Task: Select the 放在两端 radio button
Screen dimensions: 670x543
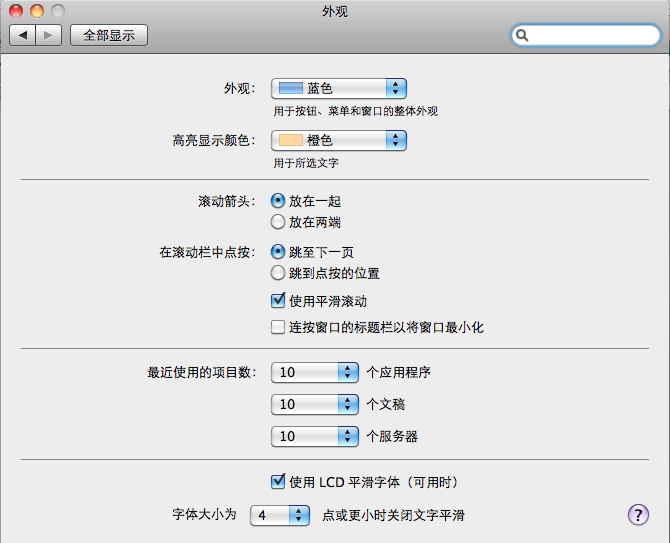Action: point(278,222)
